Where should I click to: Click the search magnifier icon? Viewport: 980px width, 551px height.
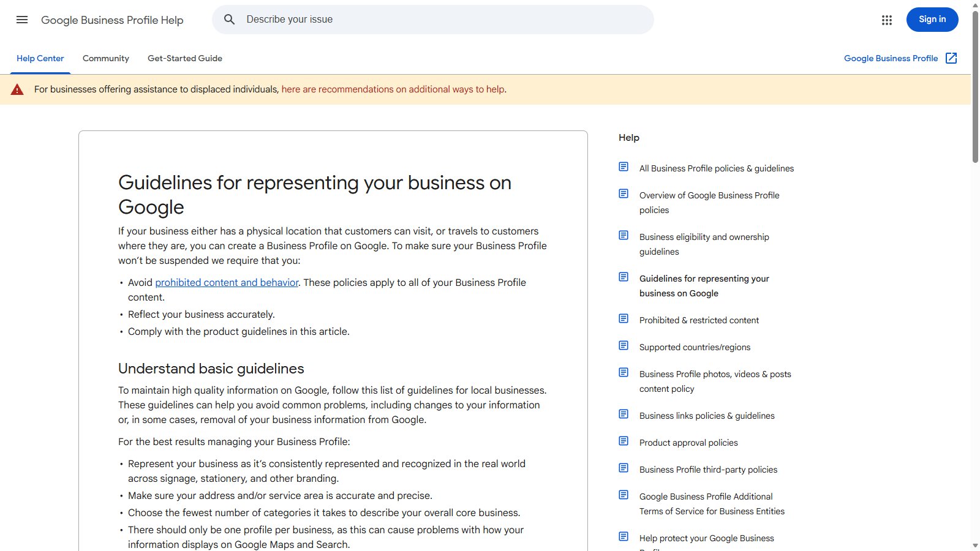(x=230, y=20)
